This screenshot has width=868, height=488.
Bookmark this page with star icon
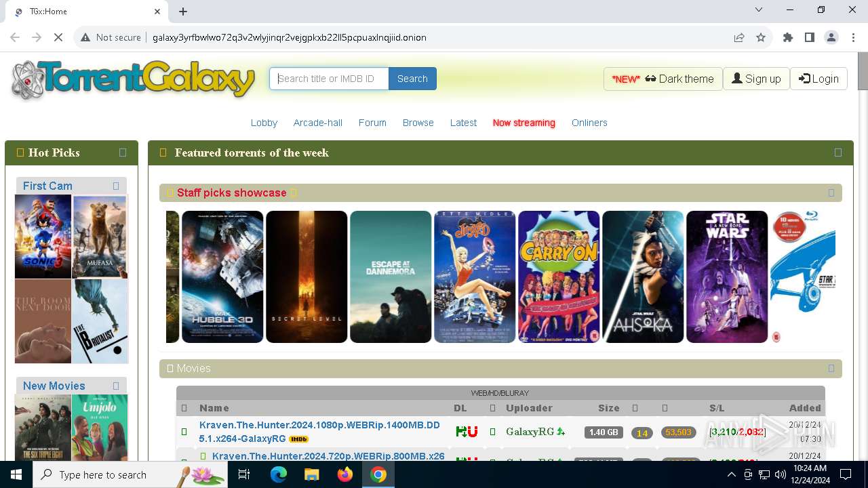click(761, 37)
